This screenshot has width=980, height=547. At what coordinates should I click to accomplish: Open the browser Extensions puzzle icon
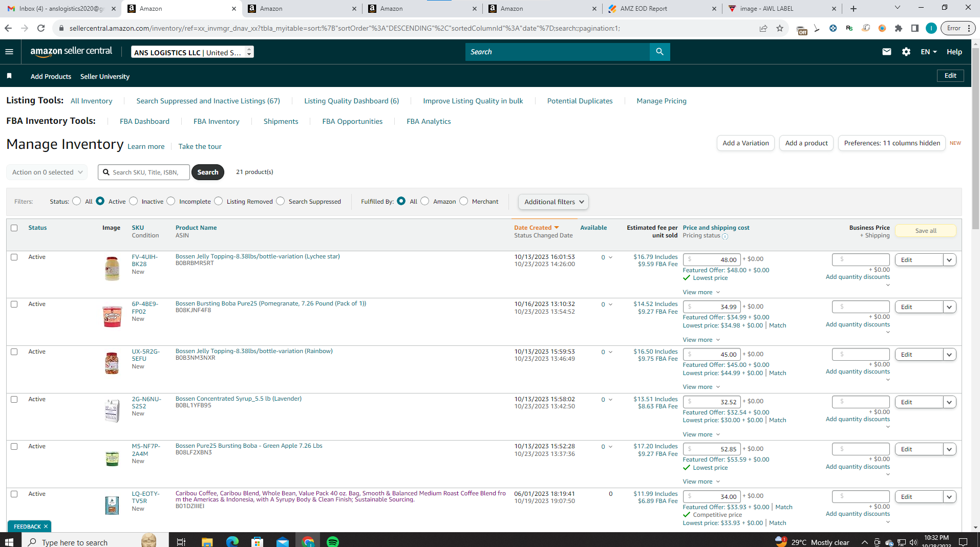tap(899, 28)
